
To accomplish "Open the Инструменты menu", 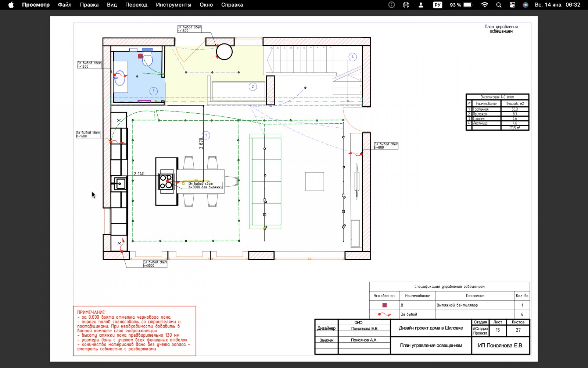I will tap(173, 5).
